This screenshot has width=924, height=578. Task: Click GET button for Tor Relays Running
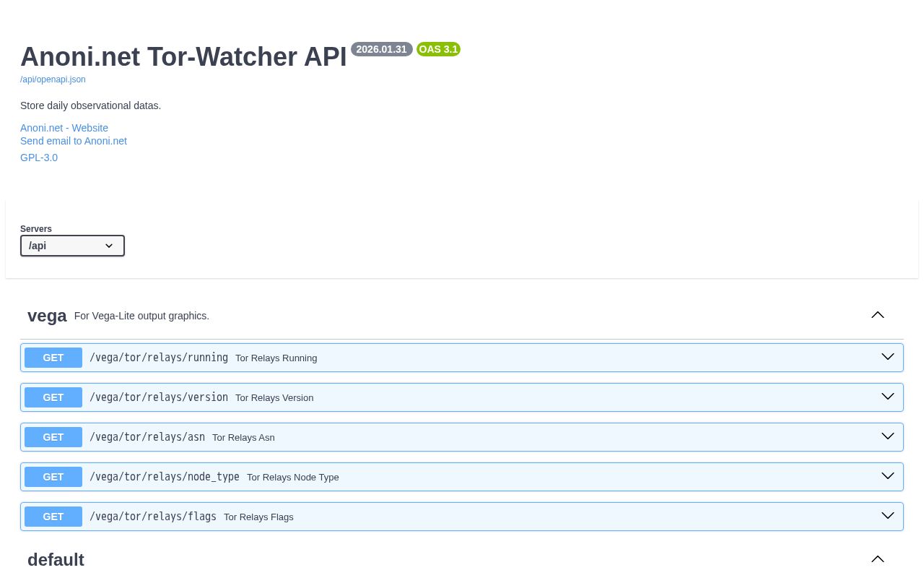click(x=53, y=358)
